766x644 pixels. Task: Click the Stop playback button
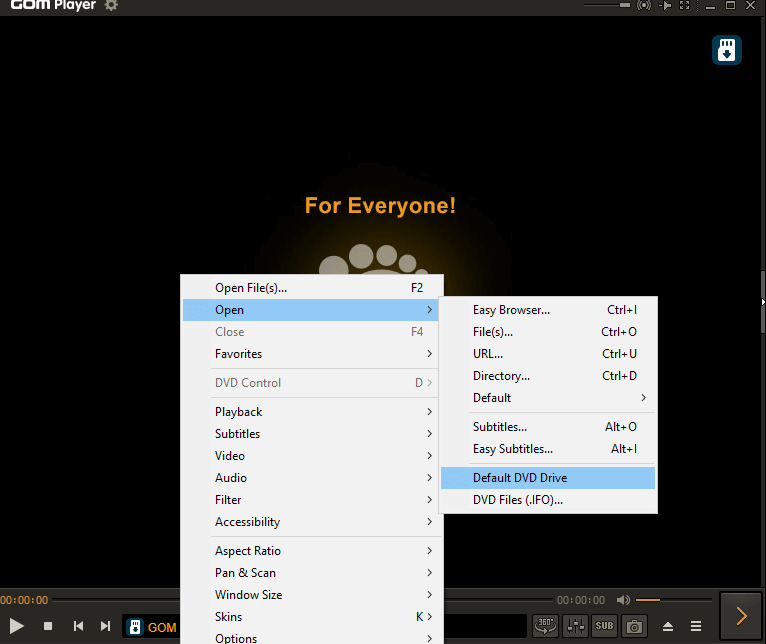tap(48, 626)
